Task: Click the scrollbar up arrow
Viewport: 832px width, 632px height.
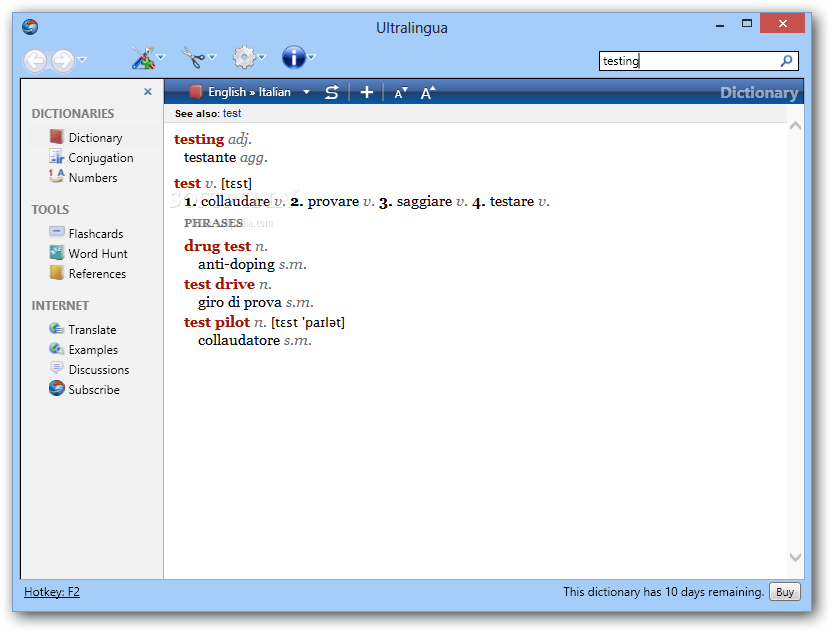Action: [795, 126]
